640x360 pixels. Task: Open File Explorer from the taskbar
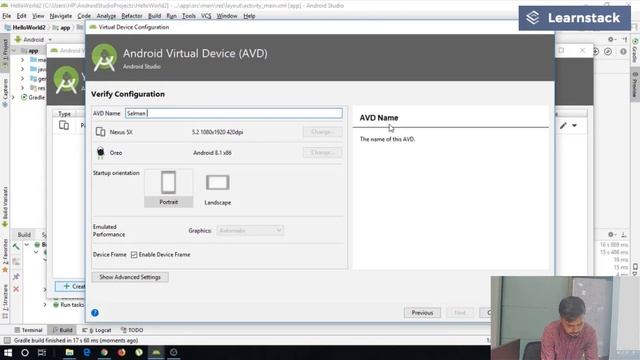point(69,352)
